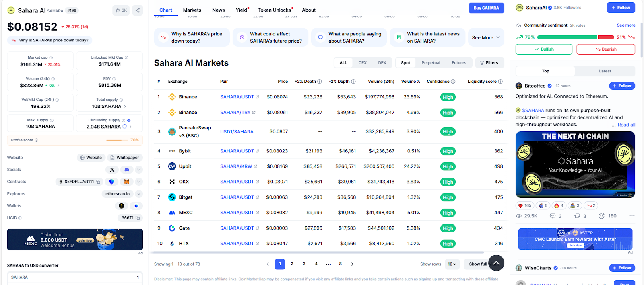644x285 pixels.
Task: Open the Filters panel
Action: (x=489, y=63)
